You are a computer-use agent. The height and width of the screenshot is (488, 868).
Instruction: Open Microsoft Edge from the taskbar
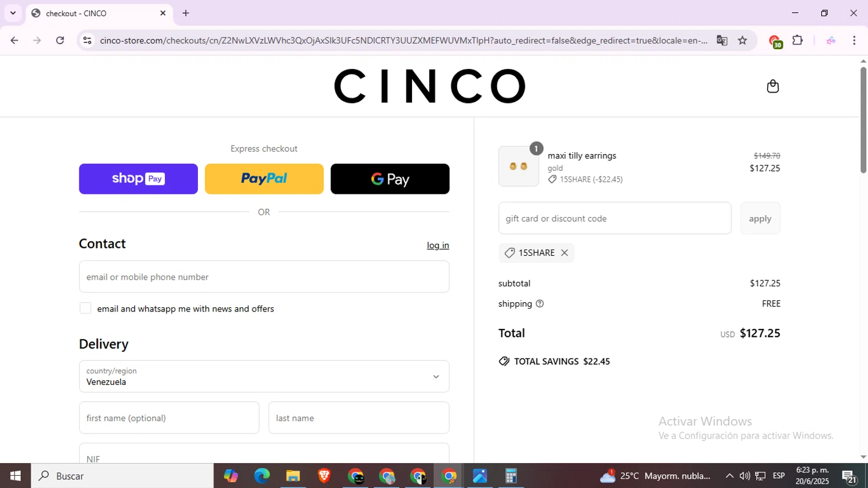click(x=262, y=476)
